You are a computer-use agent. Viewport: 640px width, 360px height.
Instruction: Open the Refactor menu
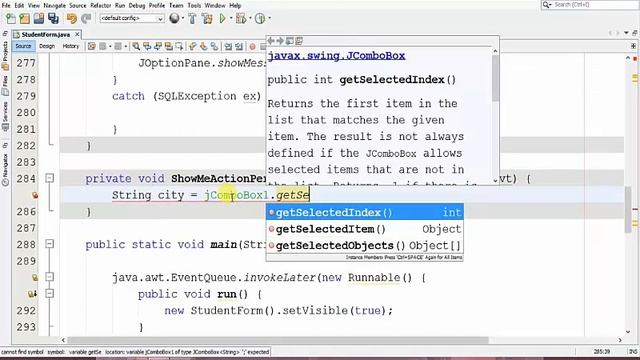100,5
